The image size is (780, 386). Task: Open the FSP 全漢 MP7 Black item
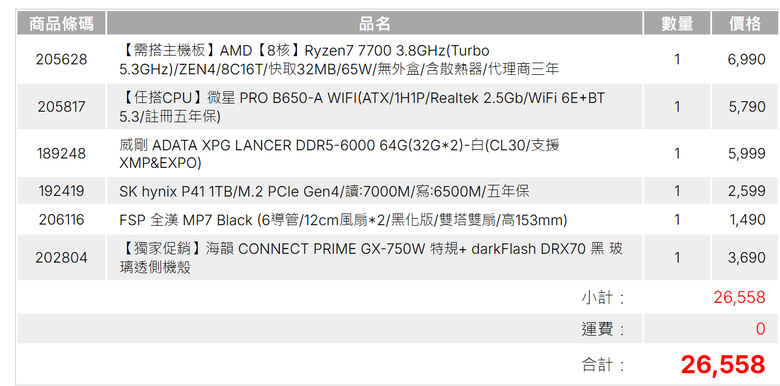343,220
